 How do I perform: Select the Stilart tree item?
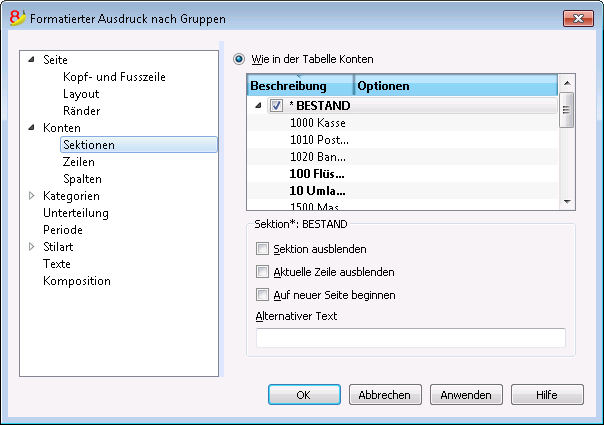tap(58, 247)
